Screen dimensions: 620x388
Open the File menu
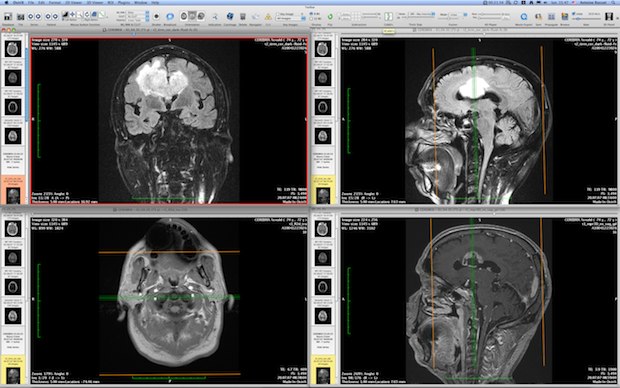click(x=31, y=3)
